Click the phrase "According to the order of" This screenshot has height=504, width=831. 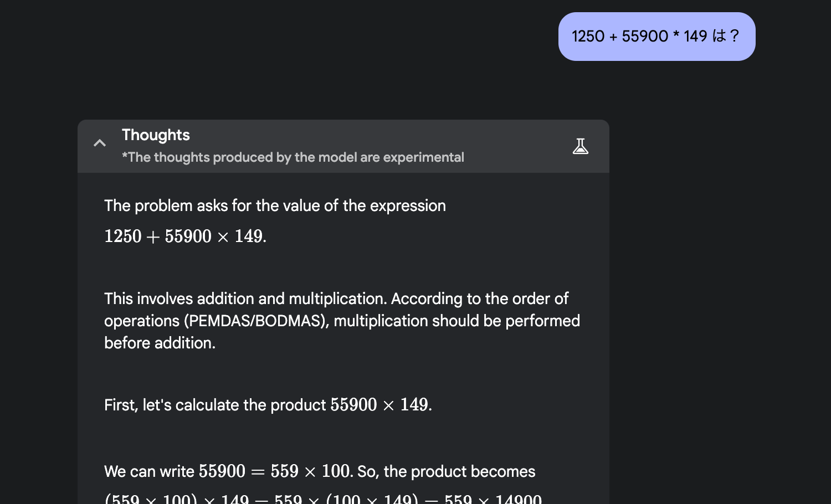(x=480, y=299)
